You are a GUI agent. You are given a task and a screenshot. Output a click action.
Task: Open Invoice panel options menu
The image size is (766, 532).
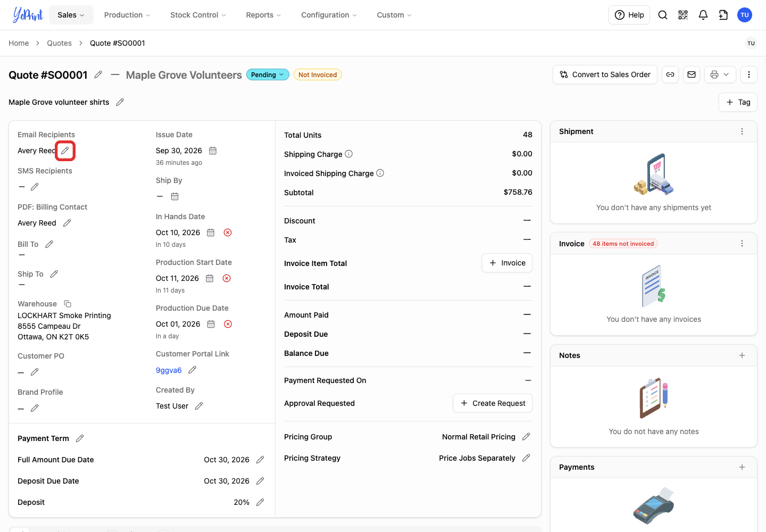742,244
